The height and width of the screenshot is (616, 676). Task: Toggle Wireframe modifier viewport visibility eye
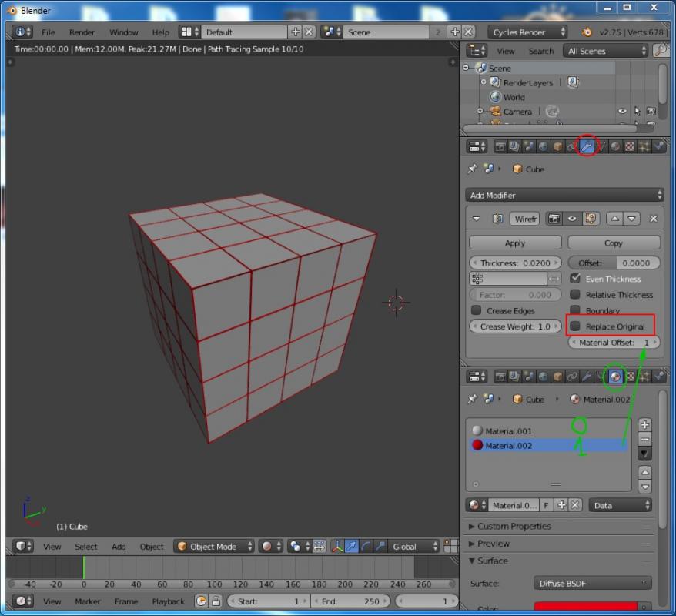point(572,219)
